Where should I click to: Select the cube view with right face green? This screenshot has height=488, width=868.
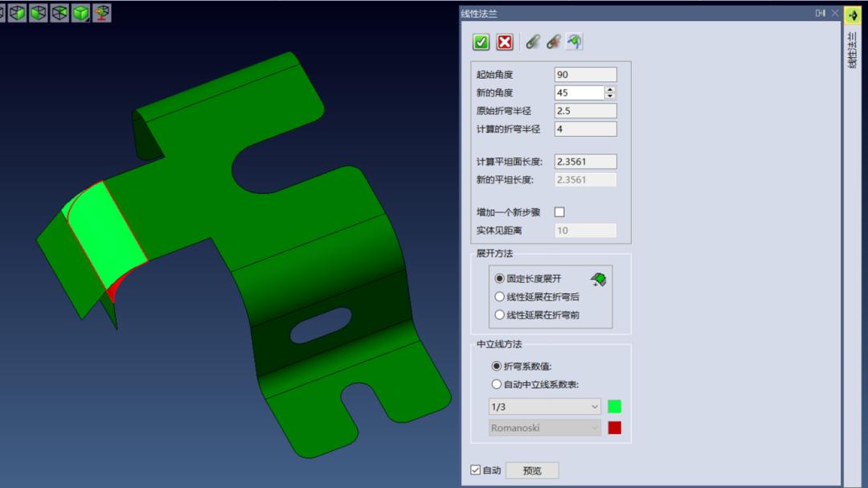[18, 13]
